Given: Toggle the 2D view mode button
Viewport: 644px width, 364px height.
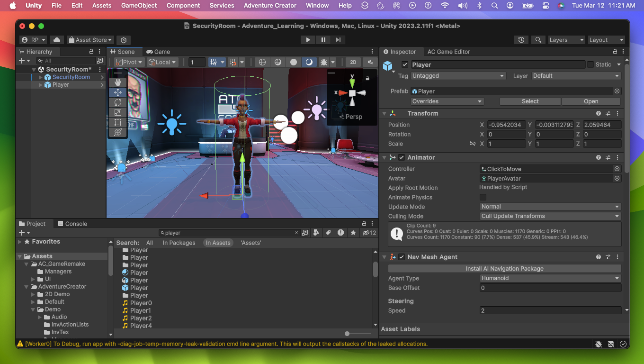Looking at the screenshot, I should coord(353,62).
